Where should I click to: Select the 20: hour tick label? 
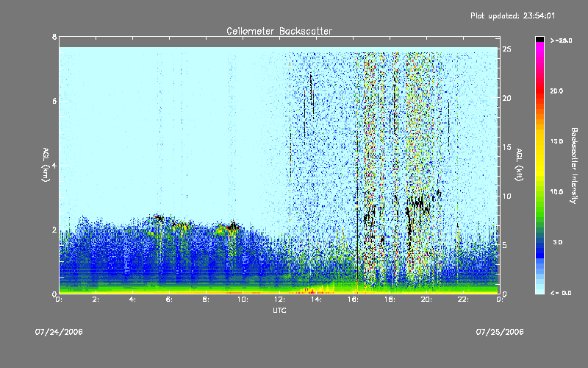426,300
